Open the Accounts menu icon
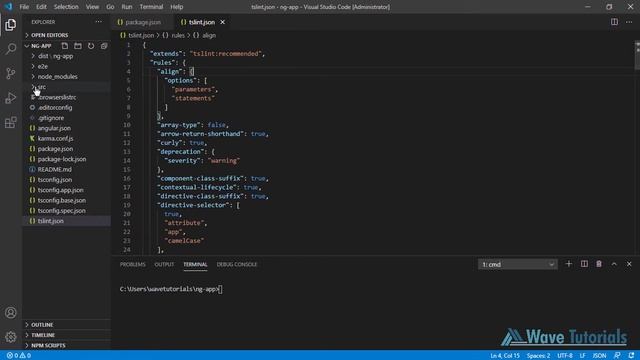 11,313
